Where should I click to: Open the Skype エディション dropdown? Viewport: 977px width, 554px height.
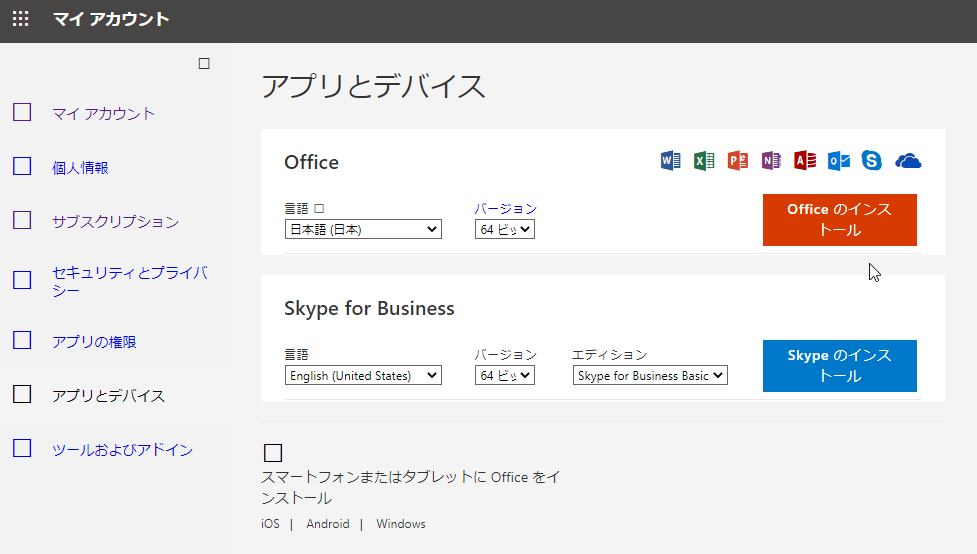pos(650,376)
